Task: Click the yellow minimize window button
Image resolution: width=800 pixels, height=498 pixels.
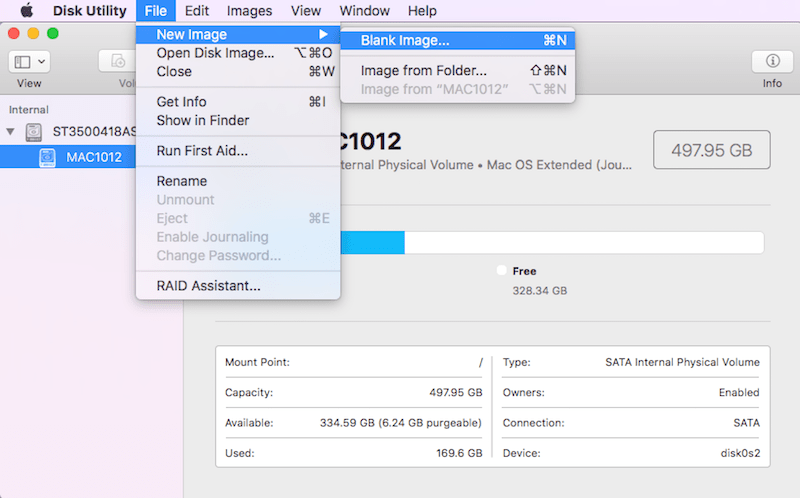Action: click(x=33, y=34)
